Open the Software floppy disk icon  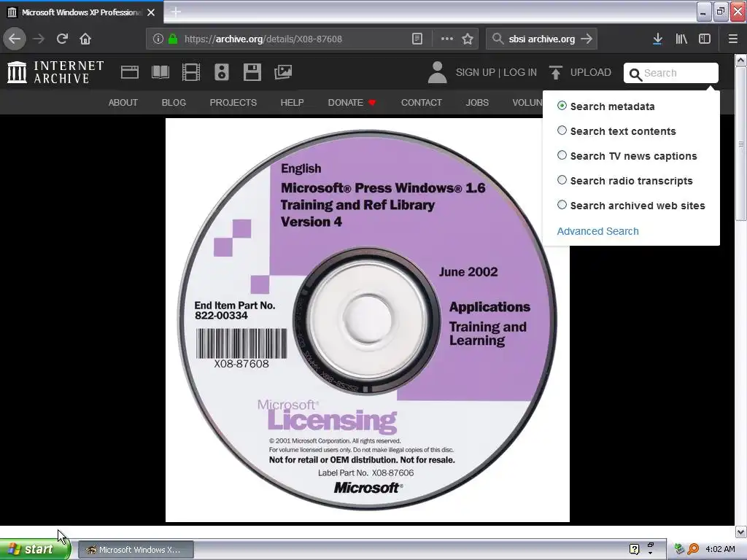click(252, 72)
